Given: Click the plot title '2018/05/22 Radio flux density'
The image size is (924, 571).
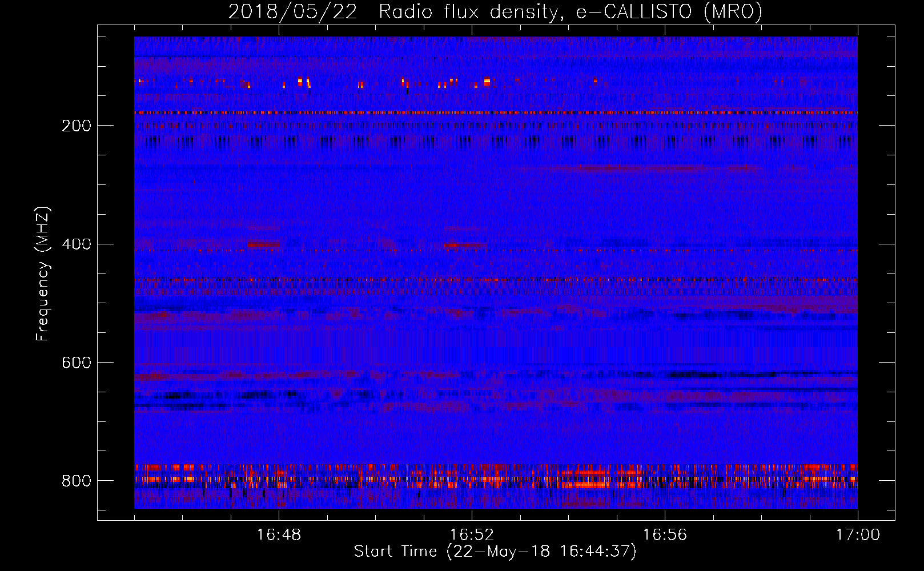Looking at the screenshot, I should tap(495, 12).
